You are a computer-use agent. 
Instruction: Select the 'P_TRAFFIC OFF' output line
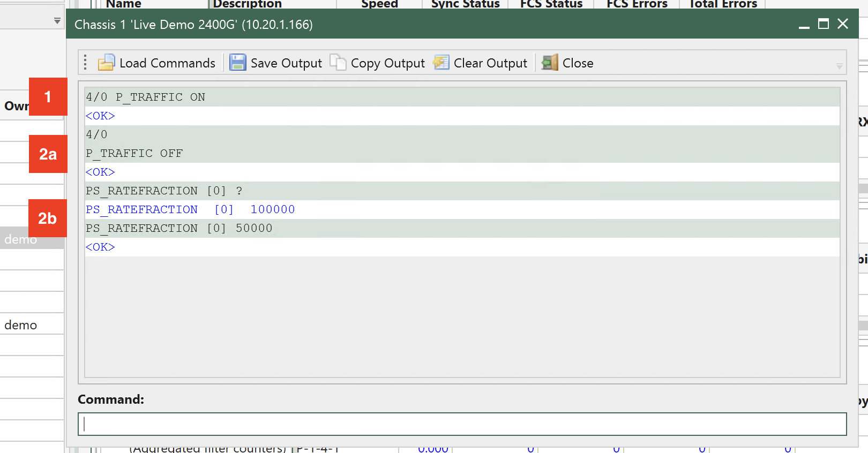click(462, 153)
